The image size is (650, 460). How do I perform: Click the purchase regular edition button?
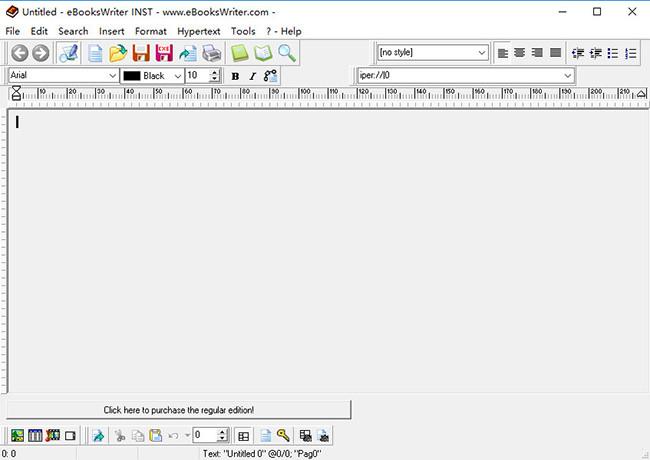coord(178,410)
